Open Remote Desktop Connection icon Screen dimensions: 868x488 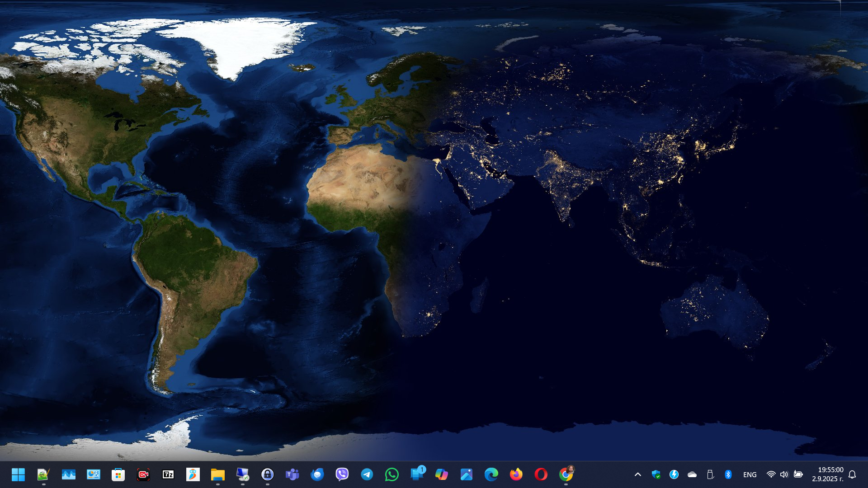click(242, 474)
